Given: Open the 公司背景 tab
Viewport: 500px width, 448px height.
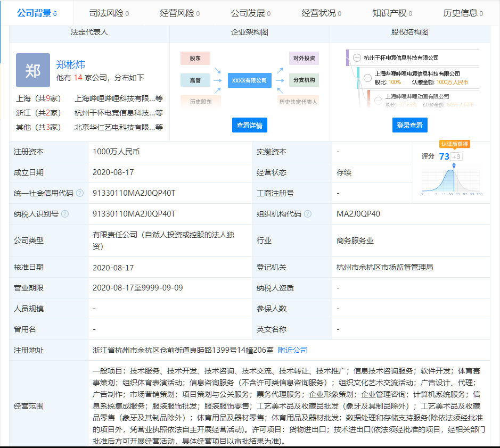Looking at the screenshot, I should point(37,13).
